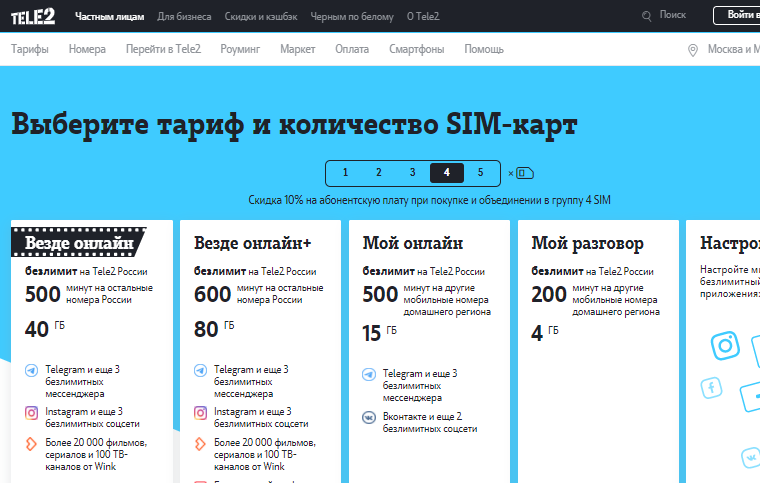This screenshot has width=760, height=483.
Task: Click 80 ГБ in Везде онлайн+ card
Action: click(x=214, y=329)
